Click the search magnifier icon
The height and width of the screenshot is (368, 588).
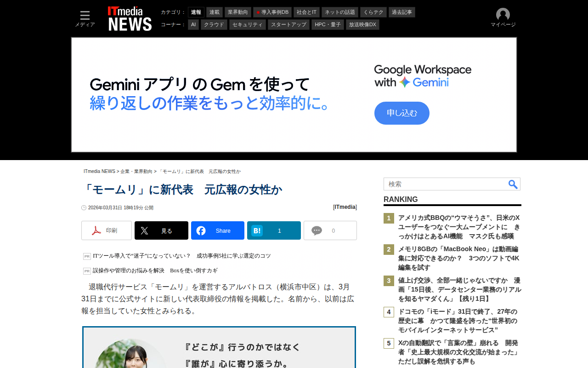point(513,184)
